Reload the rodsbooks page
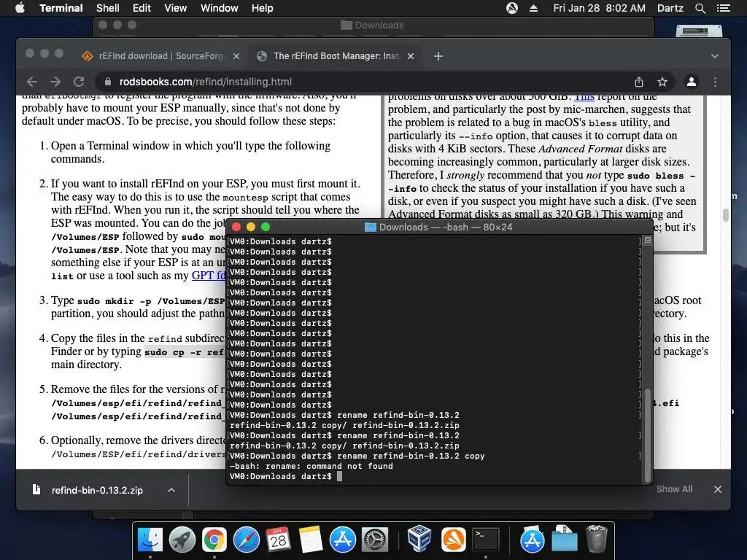The width and height of the screenshot is (747, 560). 79,82
